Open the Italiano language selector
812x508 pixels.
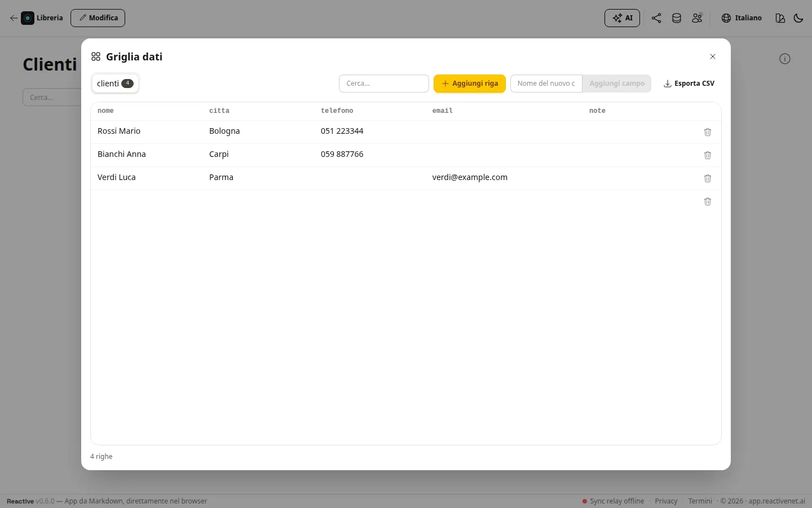click(742, 18)
